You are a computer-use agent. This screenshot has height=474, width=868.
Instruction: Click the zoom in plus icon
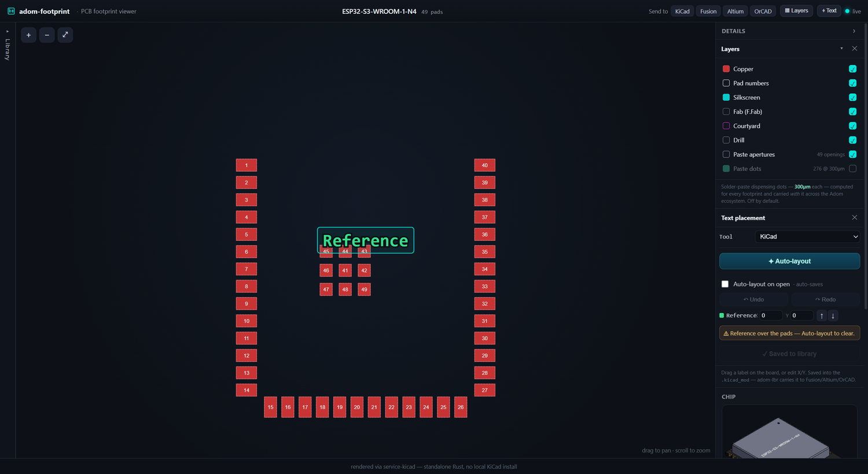coord(28,35)
